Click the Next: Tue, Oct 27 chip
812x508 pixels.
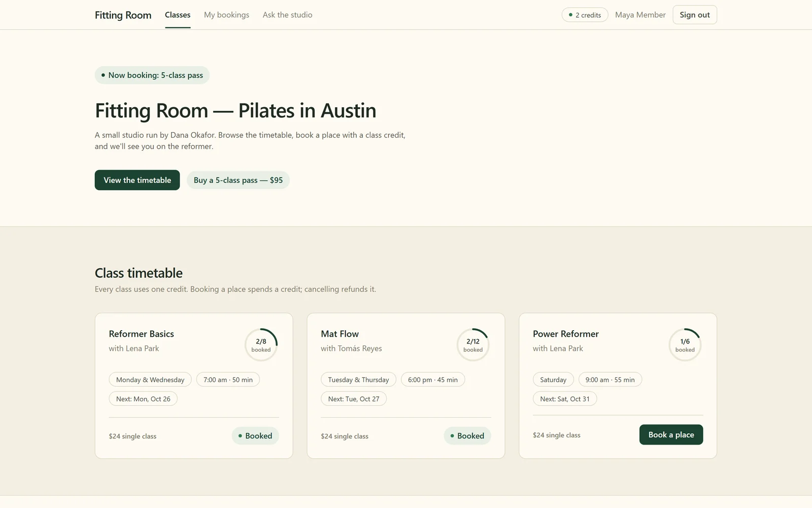tap(354, 399)
